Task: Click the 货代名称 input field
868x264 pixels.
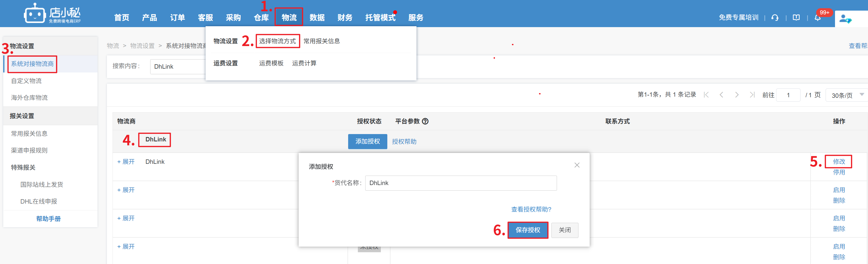Action: [461, 183]
